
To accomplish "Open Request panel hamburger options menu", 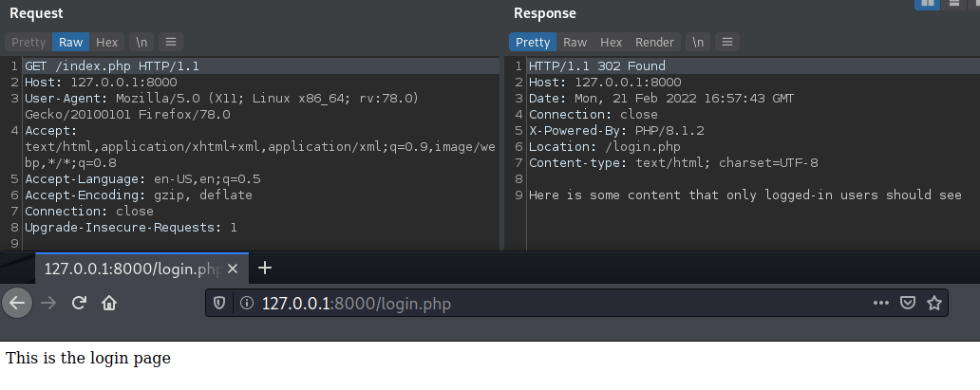I will [x=170, y=42].
